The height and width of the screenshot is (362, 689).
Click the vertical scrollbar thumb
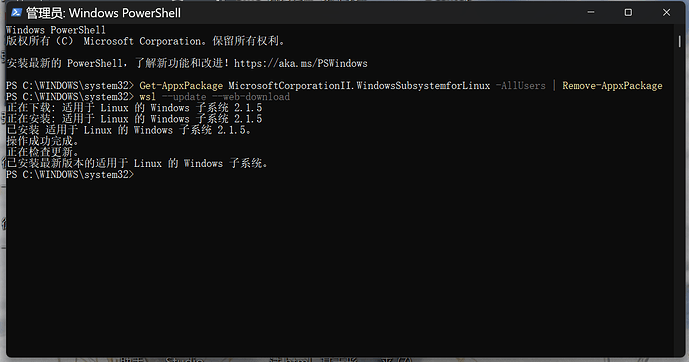tap(679, 42)
